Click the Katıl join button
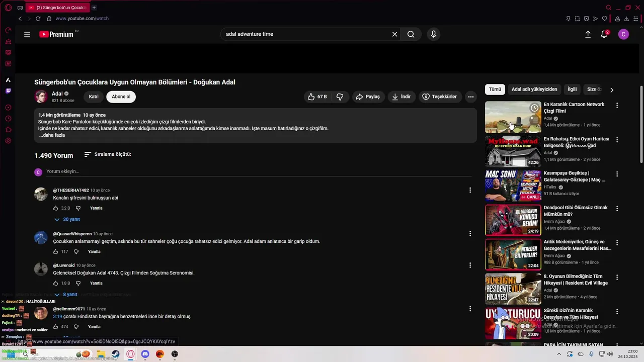The height and width of the screenshot is (362, 644). tap(94, 97)
